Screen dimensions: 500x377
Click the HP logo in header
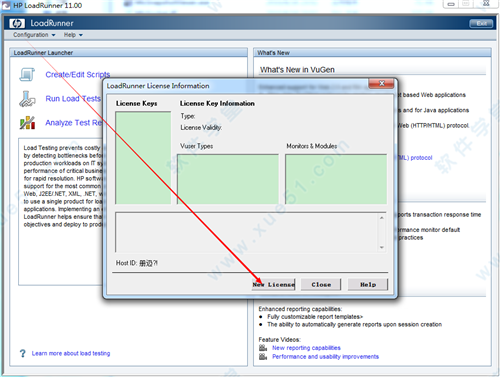(x=17, y=23)
